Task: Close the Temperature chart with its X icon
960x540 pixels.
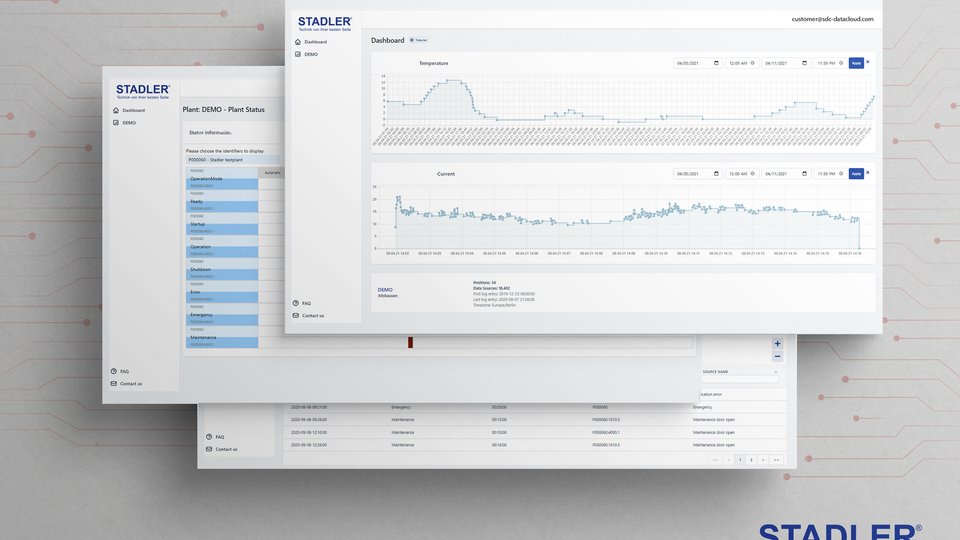Action: [868, 62]
